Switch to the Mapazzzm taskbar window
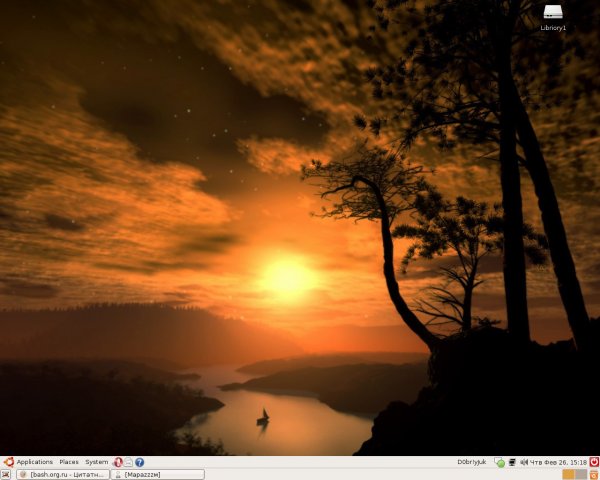The height and width of the screenshot is (480, 600). (156, 474)
